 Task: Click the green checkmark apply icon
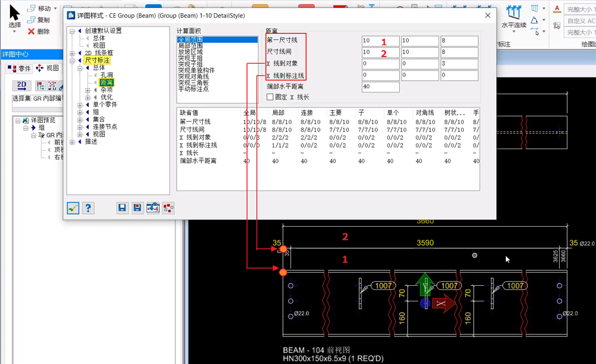click(x=73, y=208)
